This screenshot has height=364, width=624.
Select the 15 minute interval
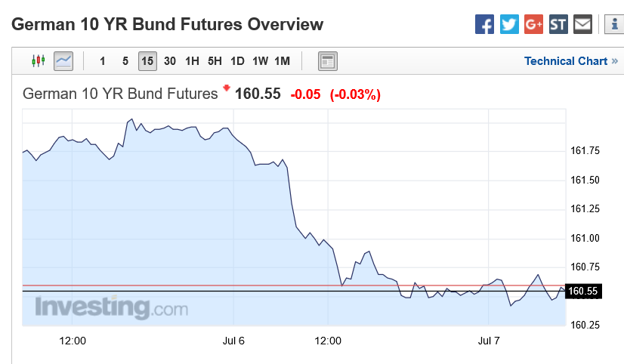point(147,61)
